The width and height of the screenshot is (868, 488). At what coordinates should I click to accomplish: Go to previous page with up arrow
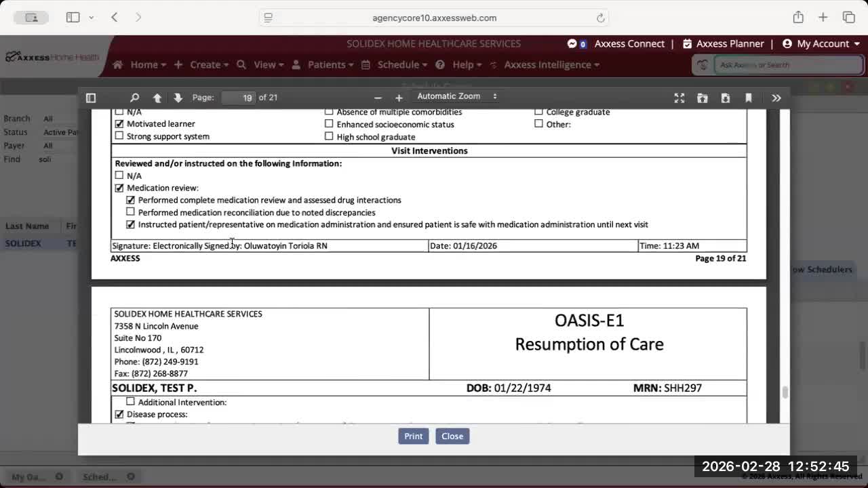pos(157,98)
